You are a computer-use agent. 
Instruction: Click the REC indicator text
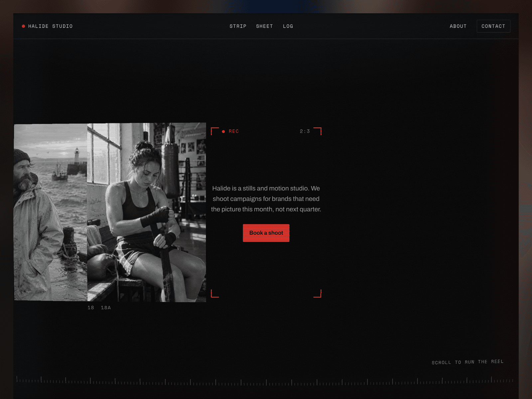(x=234, y=131)
